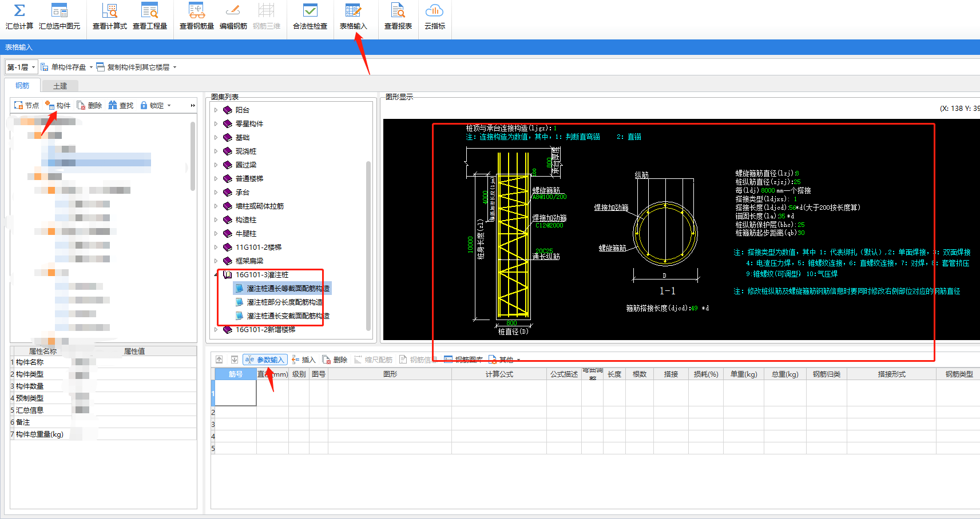Click 查找 binoculars button

coord(121,105)
